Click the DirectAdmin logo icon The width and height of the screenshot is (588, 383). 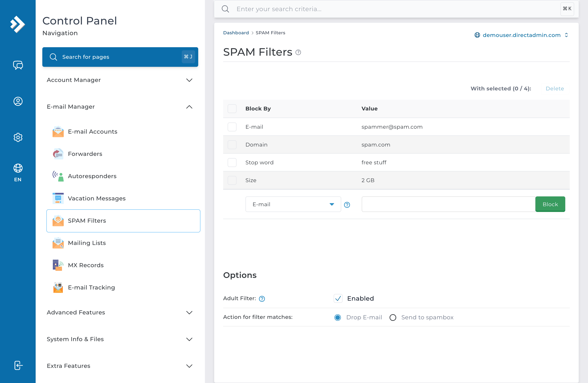(18, 24)
